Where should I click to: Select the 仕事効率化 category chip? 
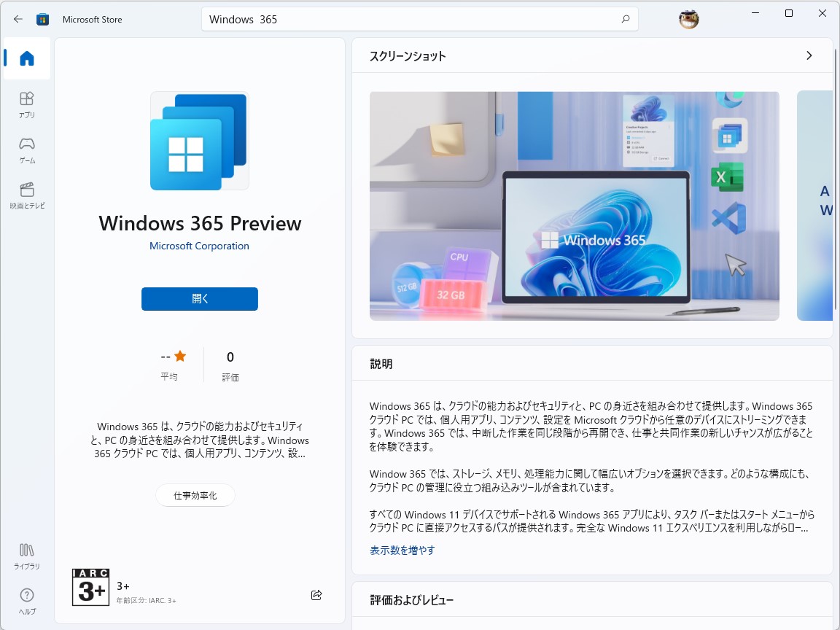[195, 495]
